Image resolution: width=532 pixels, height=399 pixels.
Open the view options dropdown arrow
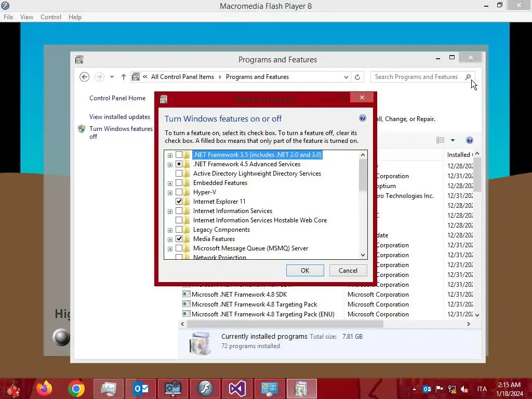click(453, 140)
